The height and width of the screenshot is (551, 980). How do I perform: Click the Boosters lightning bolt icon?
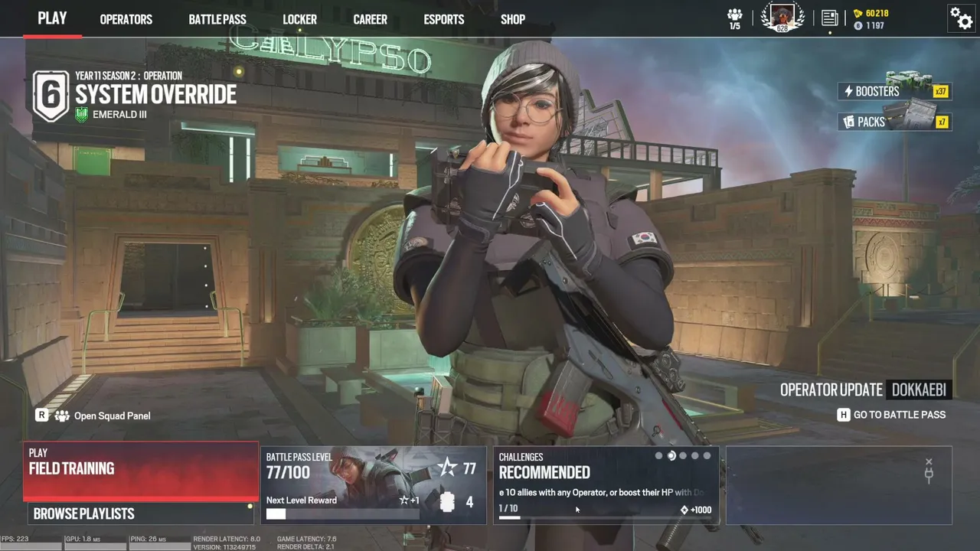[848, 91]
